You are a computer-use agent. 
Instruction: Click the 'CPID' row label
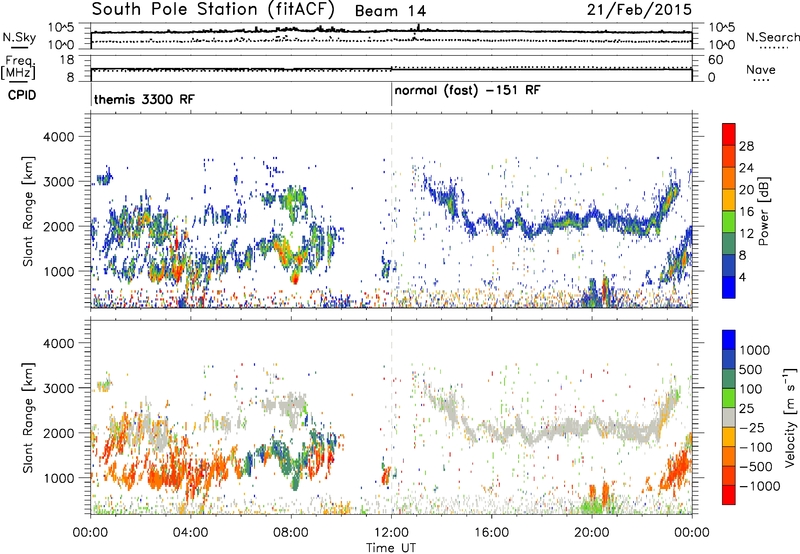pos(22,95)
